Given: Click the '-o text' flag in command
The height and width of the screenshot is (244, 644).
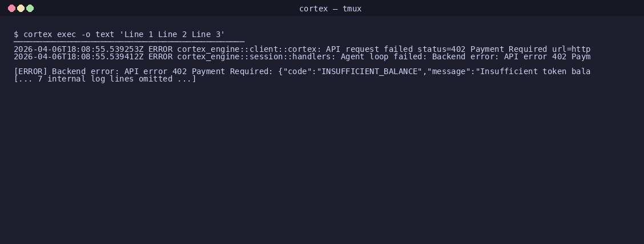Looking at the screenshot, I should (x=98, y=34).
